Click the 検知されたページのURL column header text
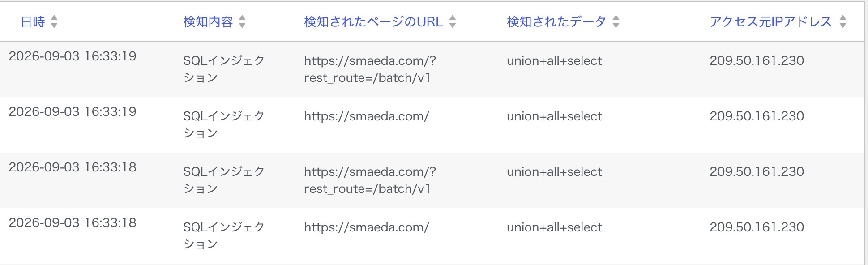Screen dimensions: 868x265 tap(374, 22)
